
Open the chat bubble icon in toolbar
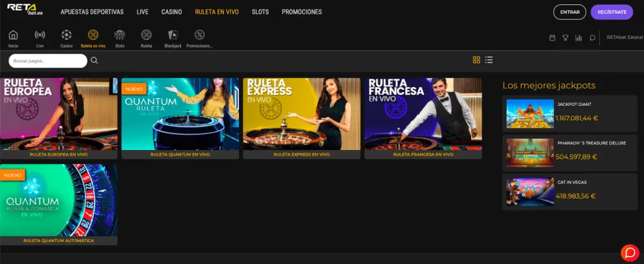[592, 38]
